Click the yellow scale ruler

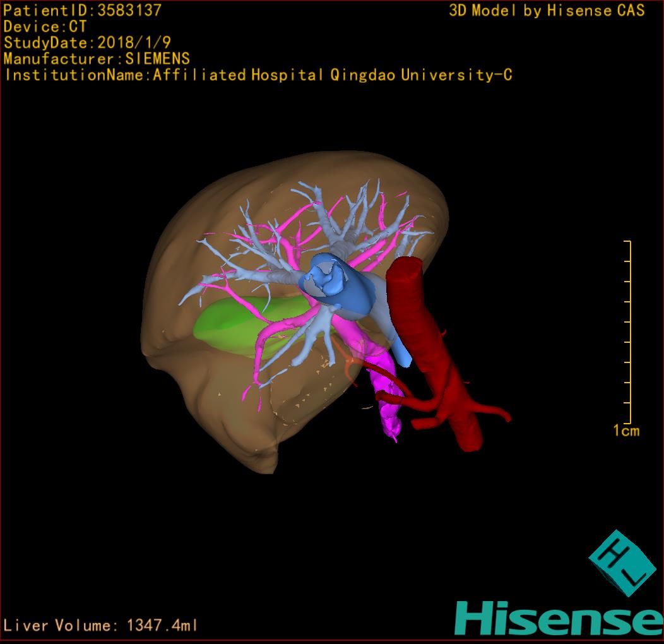coord(628,332)
